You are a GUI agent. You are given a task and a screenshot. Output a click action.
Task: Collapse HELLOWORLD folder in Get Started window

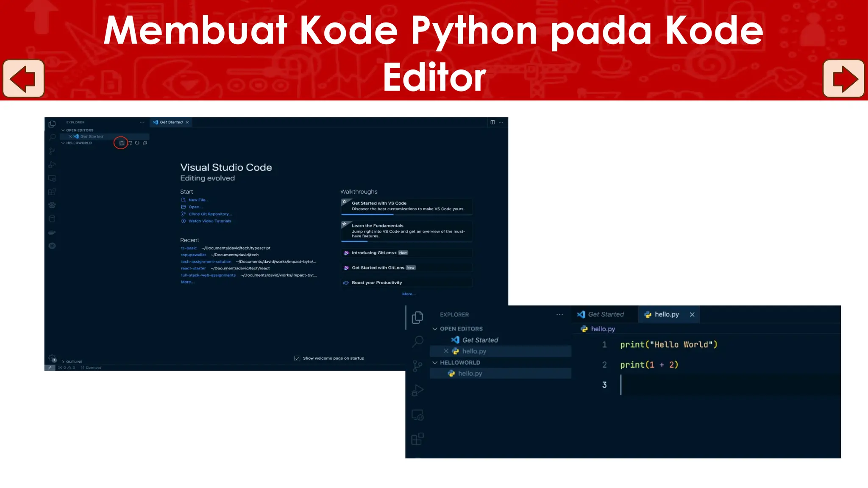76,143
